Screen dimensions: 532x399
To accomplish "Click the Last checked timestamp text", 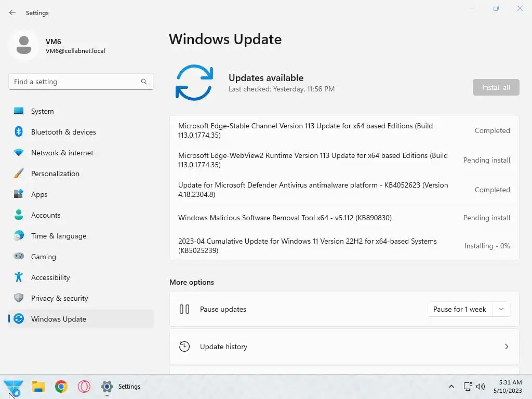I will pos(281,89).
